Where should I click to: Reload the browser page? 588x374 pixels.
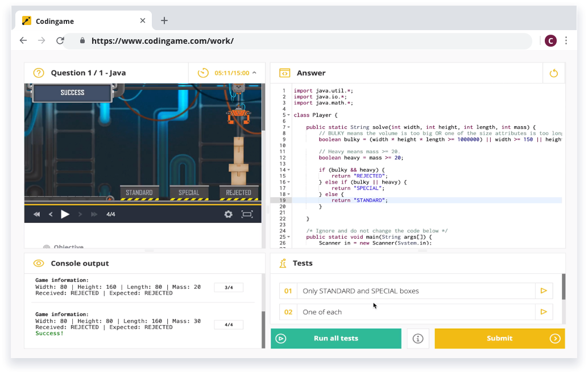point(60,40)
